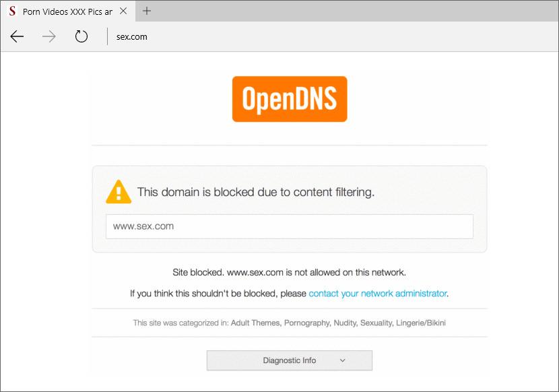
Task: Reload the page with refresh icon
Action: pos(81,36)
